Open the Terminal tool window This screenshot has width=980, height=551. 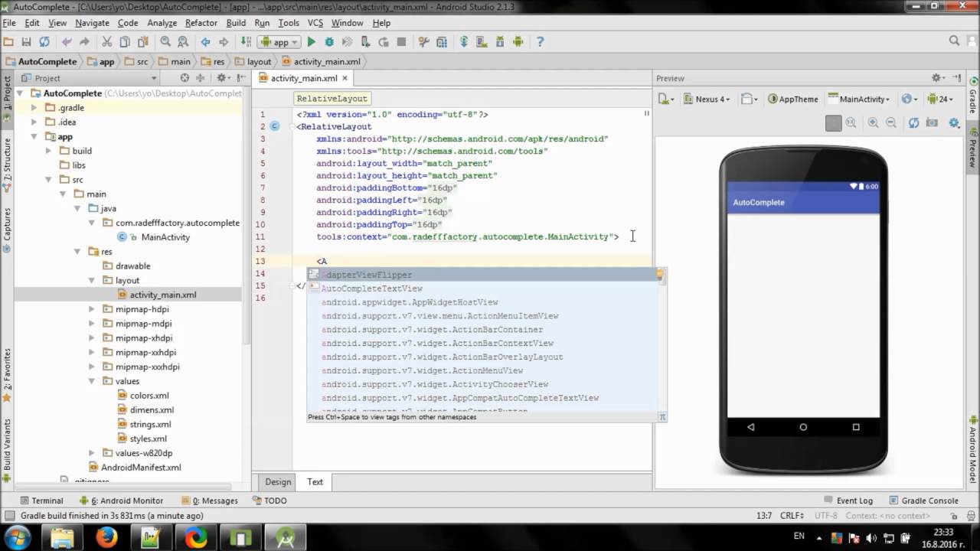pos(41,500)
